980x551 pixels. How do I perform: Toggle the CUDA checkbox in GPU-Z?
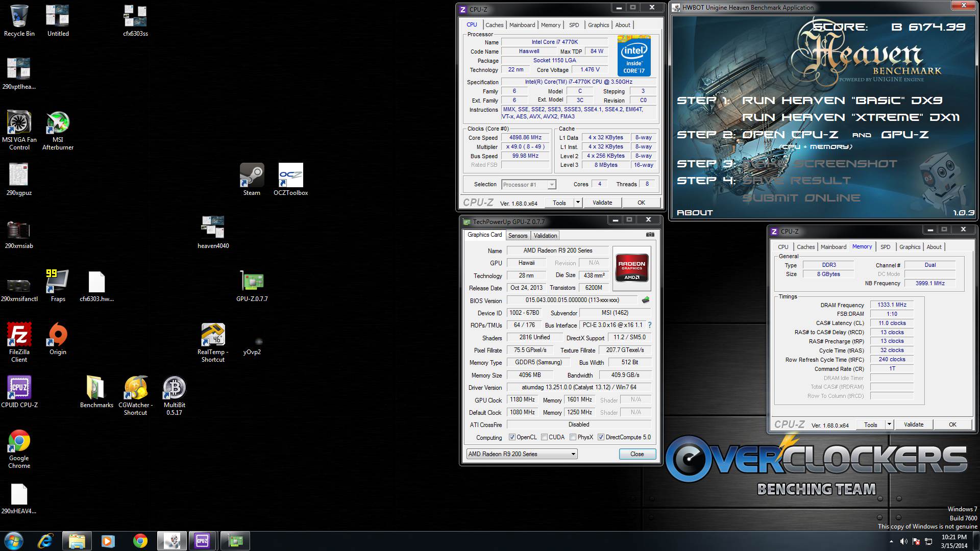click(544, 437)
